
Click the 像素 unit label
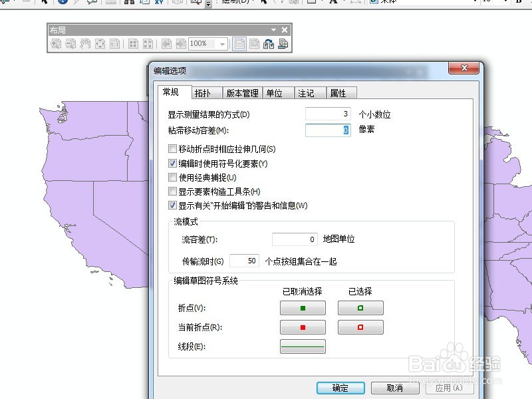click(366, 129)
